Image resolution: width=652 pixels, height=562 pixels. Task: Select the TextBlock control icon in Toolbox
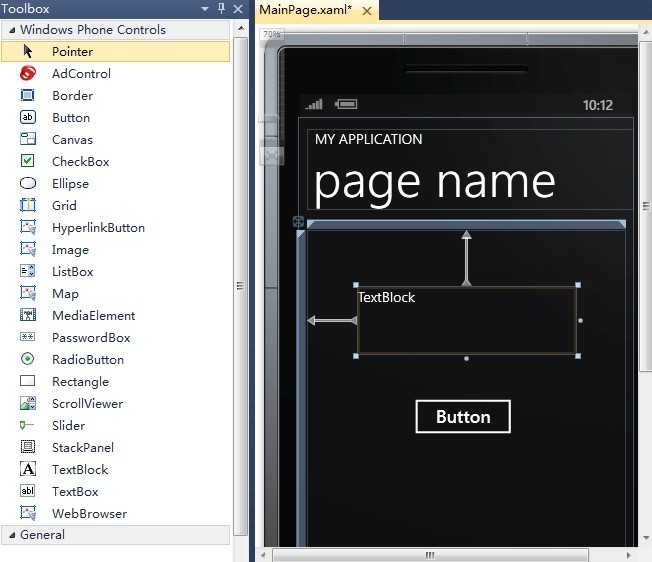coord(27,469)
